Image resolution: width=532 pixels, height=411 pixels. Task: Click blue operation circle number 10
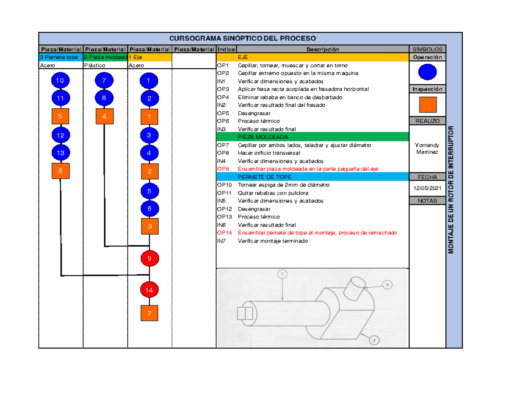click(60, 80)
